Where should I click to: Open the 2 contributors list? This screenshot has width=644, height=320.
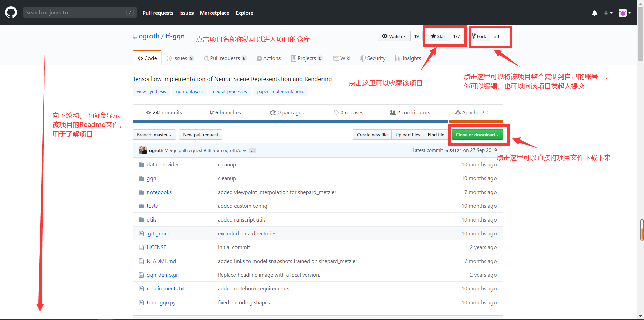pyautogui.click(x=410, y=112)
